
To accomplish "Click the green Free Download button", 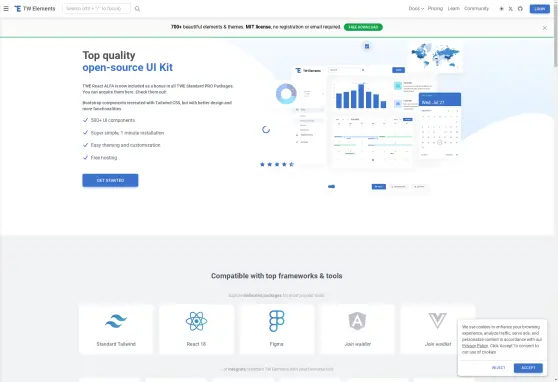I will pos(363,27).
